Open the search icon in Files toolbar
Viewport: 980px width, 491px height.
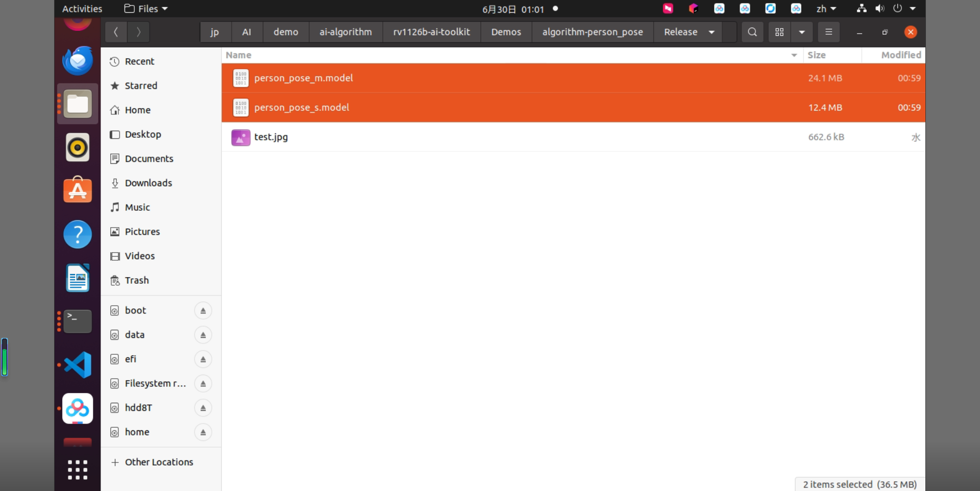coord(752,32)
